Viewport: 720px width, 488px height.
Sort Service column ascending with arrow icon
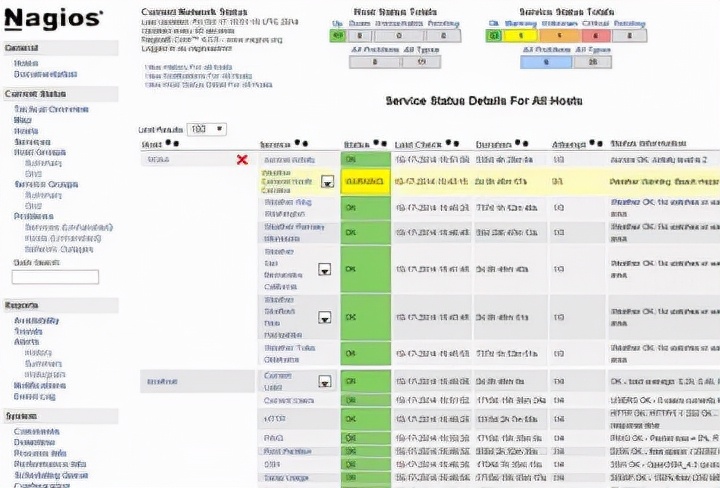click(x=298, y=144)
